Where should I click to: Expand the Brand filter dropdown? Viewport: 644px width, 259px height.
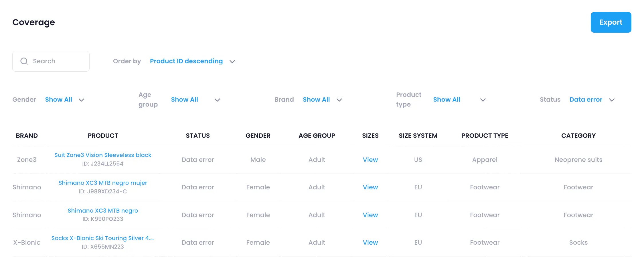(x=339, y=100)
